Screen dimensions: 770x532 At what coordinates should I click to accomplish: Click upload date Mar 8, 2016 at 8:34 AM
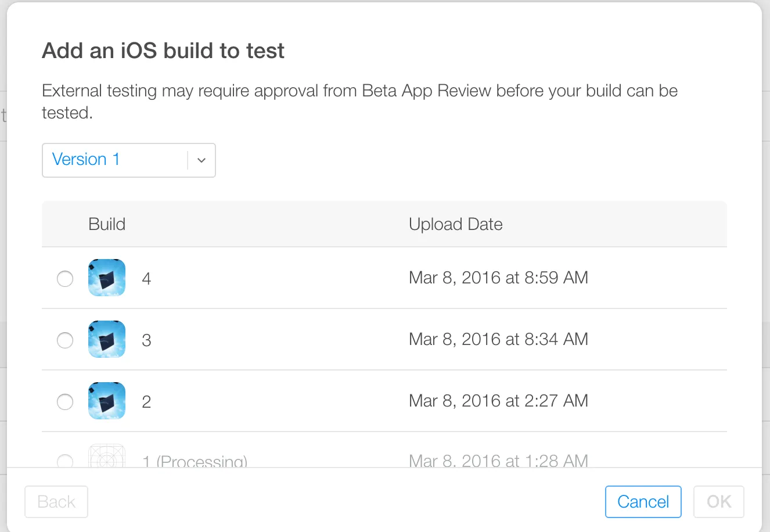(498, 339)
